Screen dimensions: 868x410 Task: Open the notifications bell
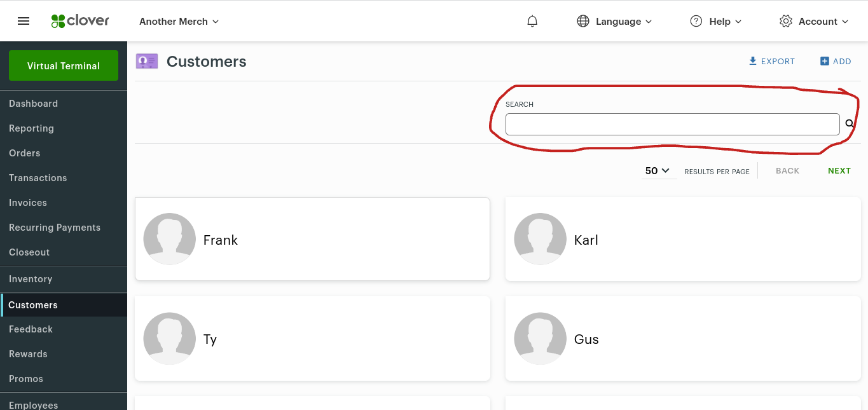(x=532, y=21)
